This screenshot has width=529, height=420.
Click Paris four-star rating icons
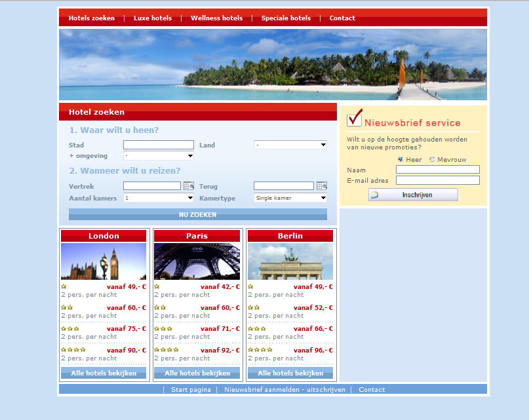[x=167, y=350]
